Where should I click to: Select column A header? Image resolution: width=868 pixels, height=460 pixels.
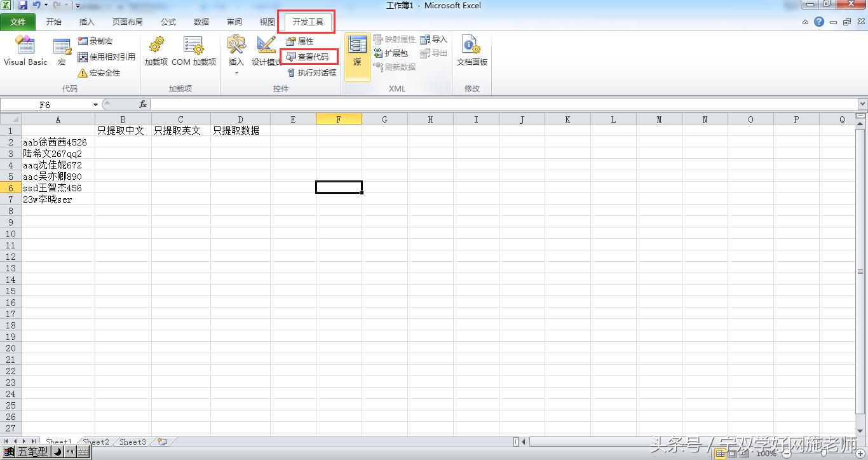[58, 119]
